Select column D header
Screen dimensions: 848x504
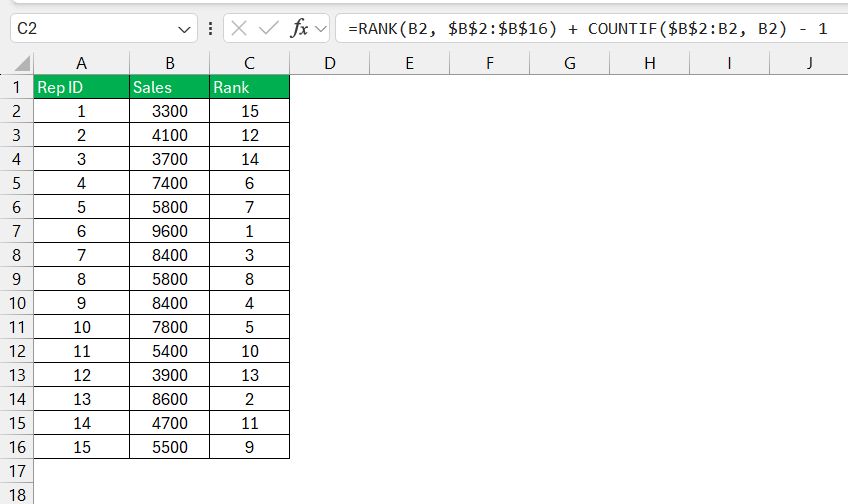[x=330, y=63]
